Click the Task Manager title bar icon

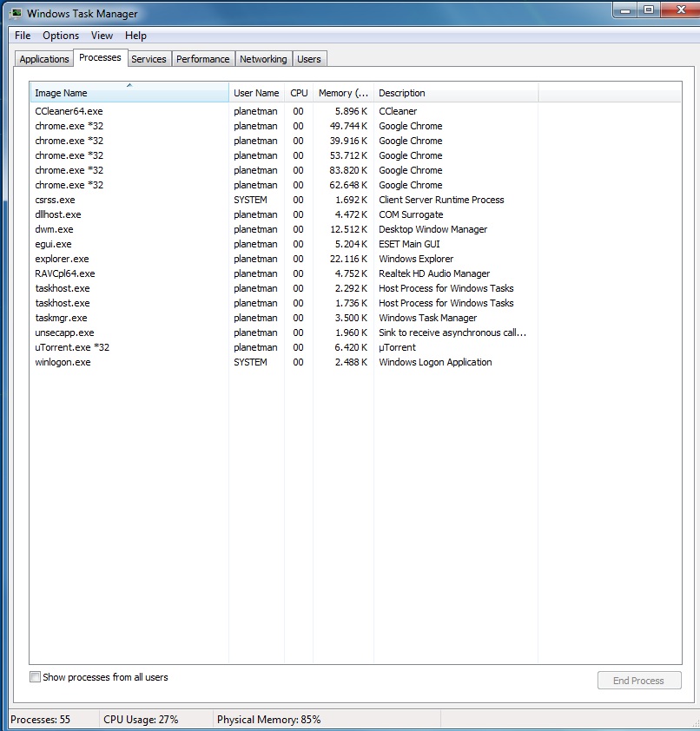[x=16, y=13]
